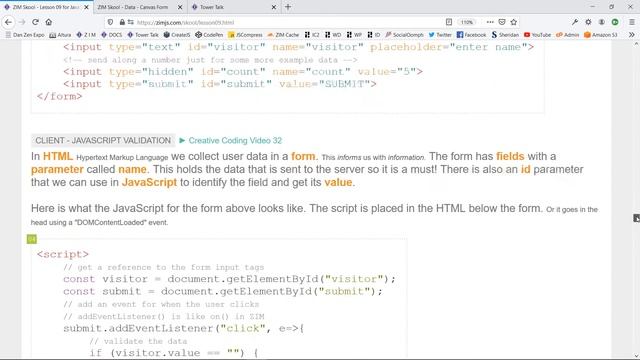
Task: Open the WD bookmark
Action: pos(333,35)
